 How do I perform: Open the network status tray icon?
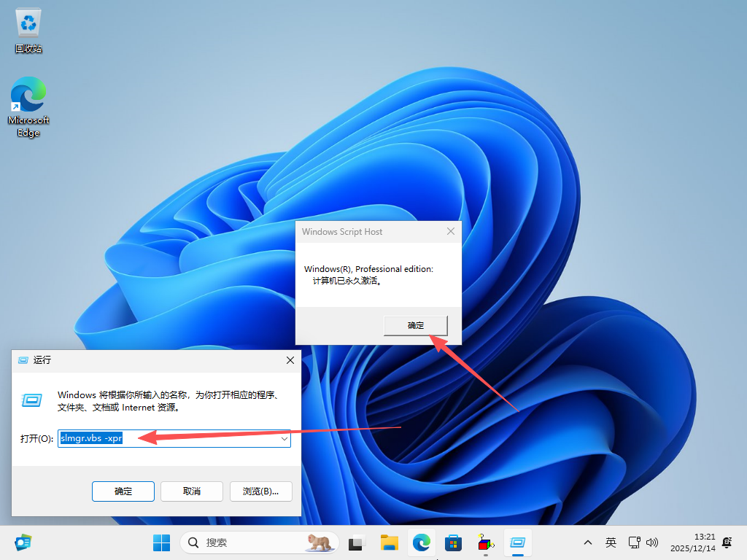pyautogui.click(x=634, y=542)
